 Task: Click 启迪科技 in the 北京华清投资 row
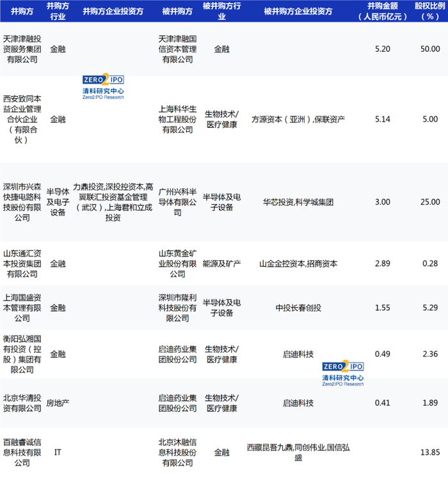pos(298,403)
